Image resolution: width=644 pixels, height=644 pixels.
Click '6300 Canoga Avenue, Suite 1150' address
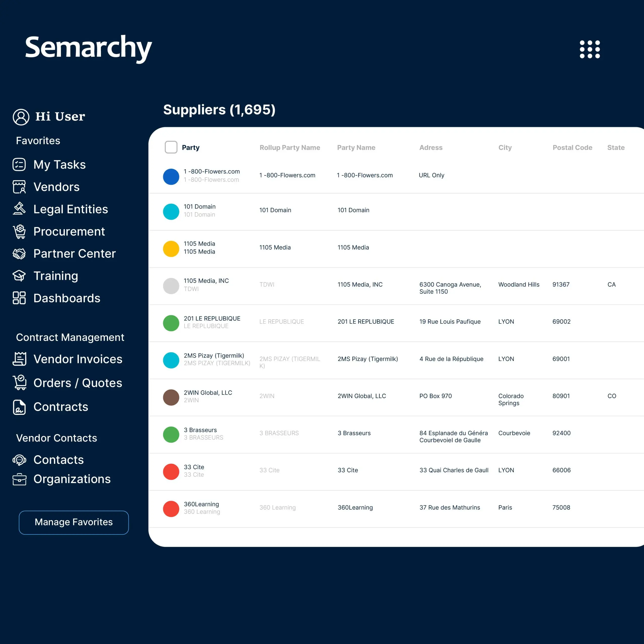coord(450,288)
